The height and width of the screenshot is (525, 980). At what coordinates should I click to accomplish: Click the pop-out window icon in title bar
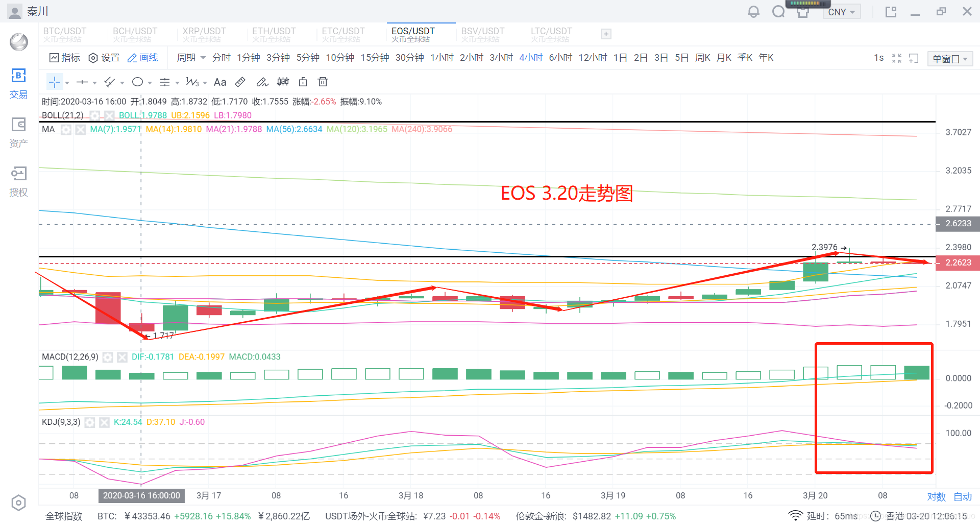(891, 12)
